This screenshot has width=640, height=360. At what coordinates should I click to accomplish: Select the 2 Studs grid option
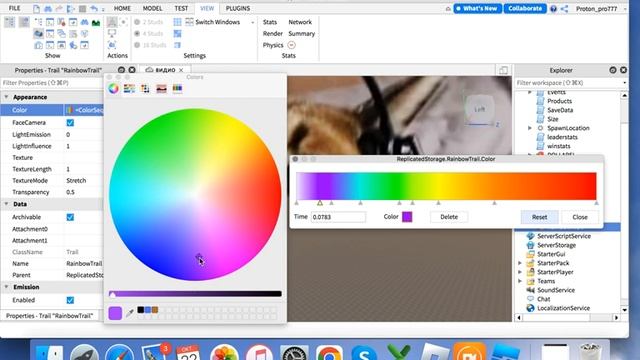[149, 22]
